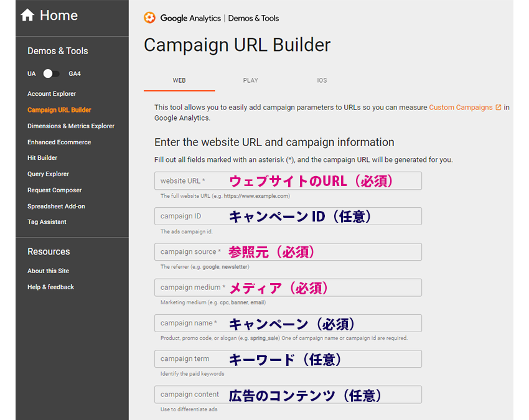Viewport: 529px width, 420px height.
Task: Click the 'The ads campaign id.' hint text
Action: (187, 231)
